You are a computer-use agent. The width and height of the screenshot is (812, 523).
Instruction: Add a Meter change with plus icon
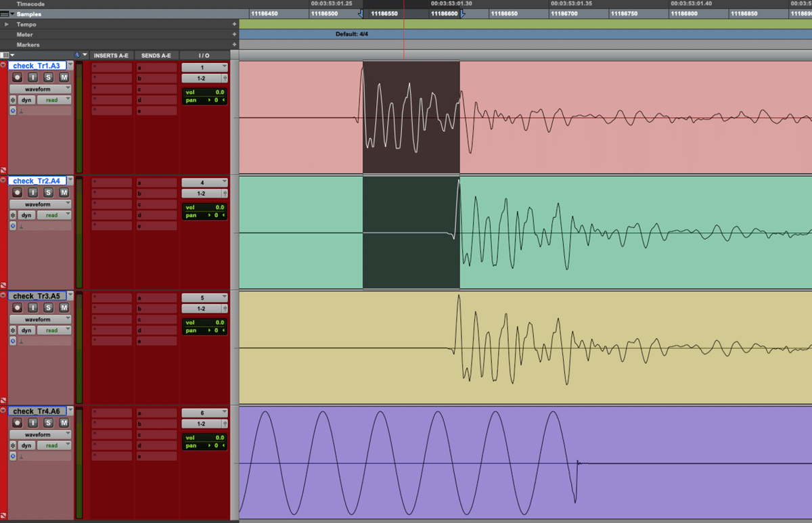[235, 35]
